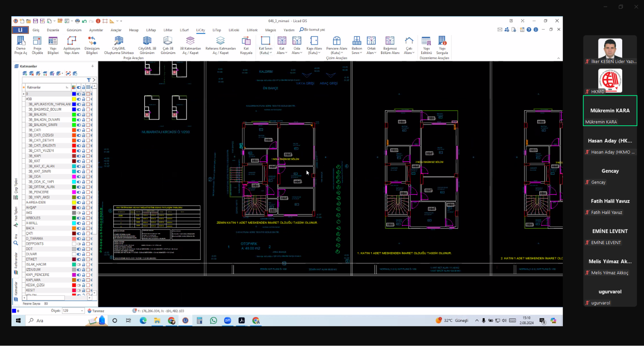Open Kapı Alanı (Kutu) dropdown
The height and width of the screenshot is (346, 644).
coord(319,53)
